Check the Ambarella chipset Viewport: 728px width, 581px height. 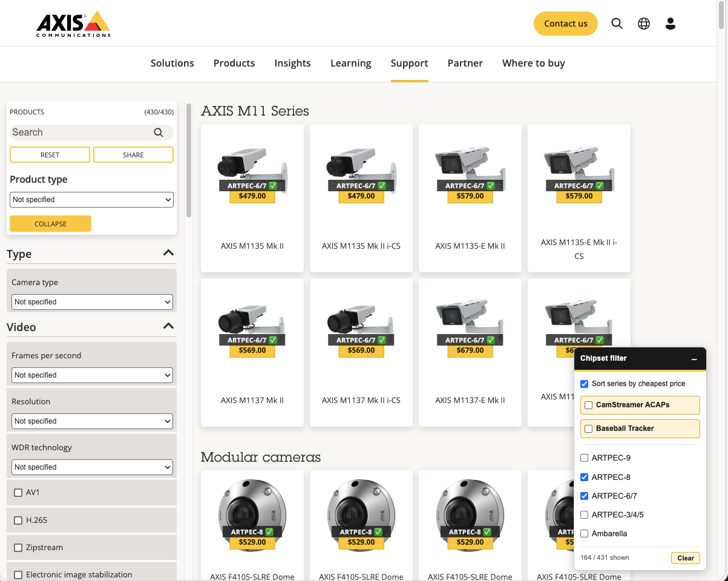coord(584,534)
